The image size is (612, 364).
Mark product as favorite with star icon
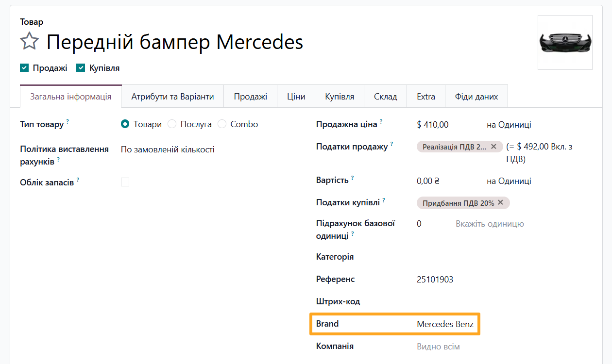pyautogui.click(x=29, y=41)
